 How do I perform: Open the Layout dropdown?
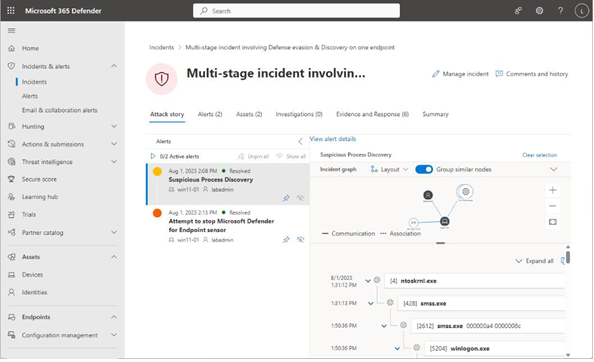point(389,169)
